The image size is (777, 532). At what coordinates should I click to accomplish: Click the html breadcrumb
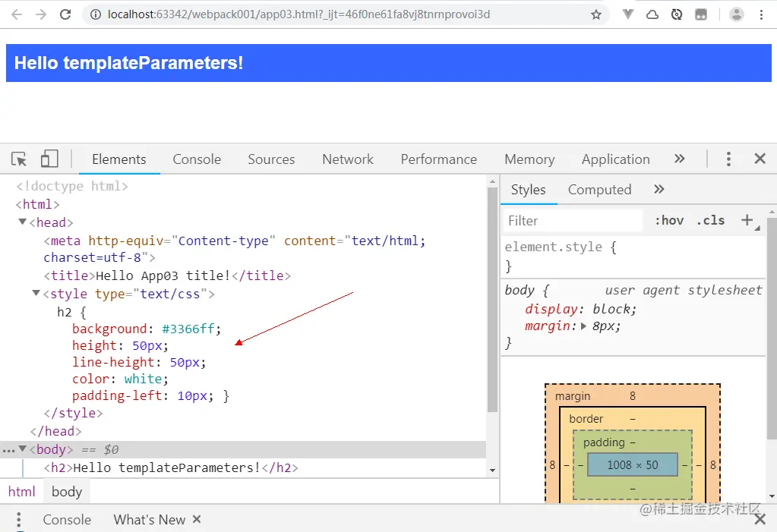point(22,491)
